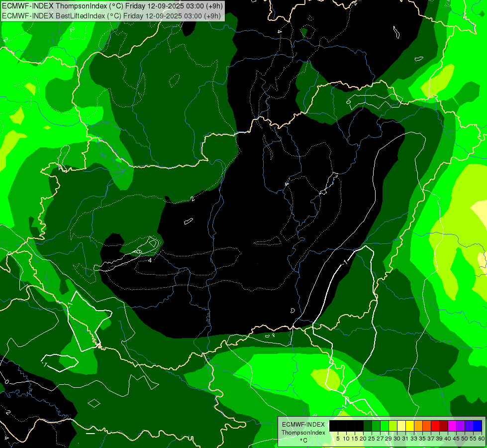
Task: Click the legend scale value 45
Action: [x=456, y=439]
